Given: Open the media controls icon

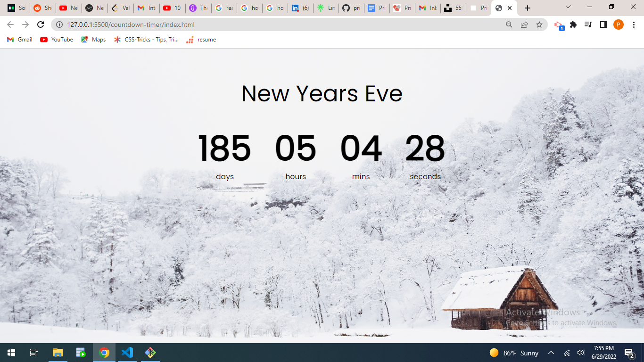Looking at the screenshot, I should click(588, 25).
